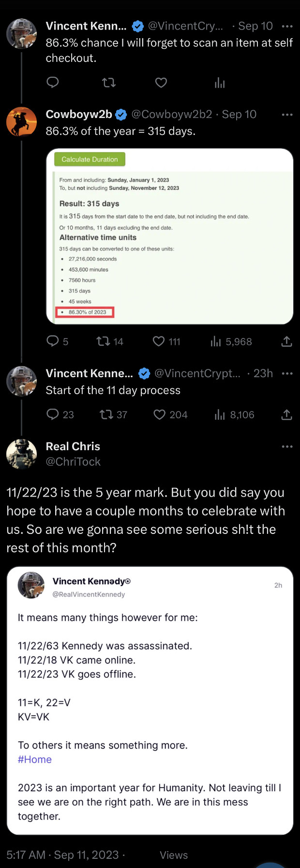Click the Calculate Duration button in image

tap(90, 159)
